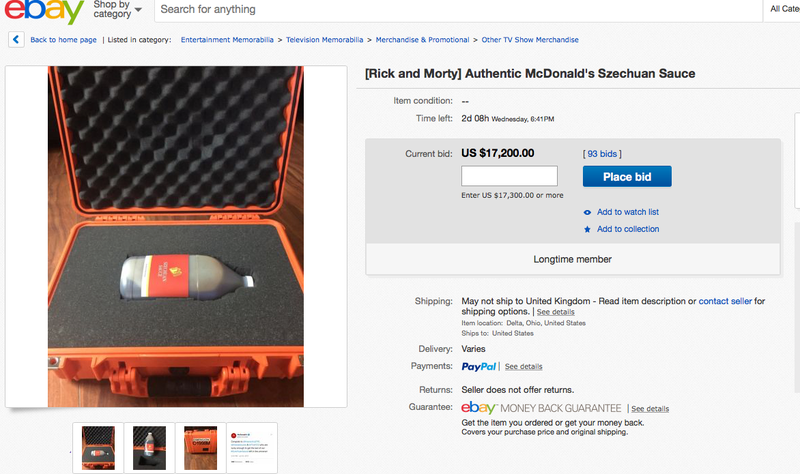The width and height of the screenshot is (800, 474).
Task: Open the Television Memorabilia breadcrumb
Action: (x=324, y=40)
